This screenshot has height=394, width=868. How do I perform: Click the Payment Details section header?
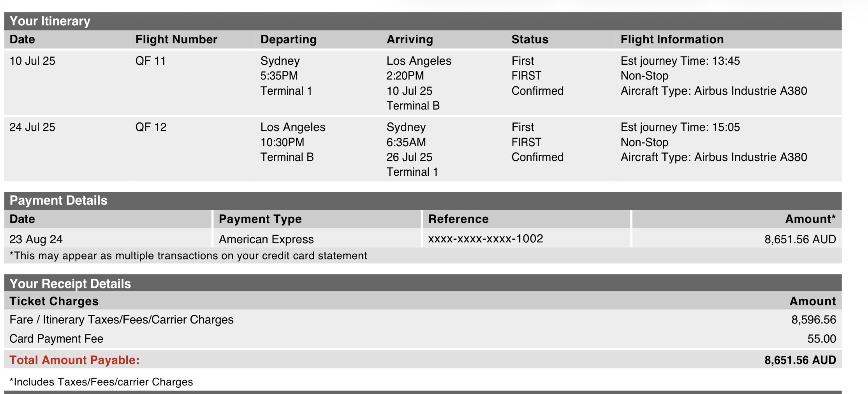click(58, 200)
